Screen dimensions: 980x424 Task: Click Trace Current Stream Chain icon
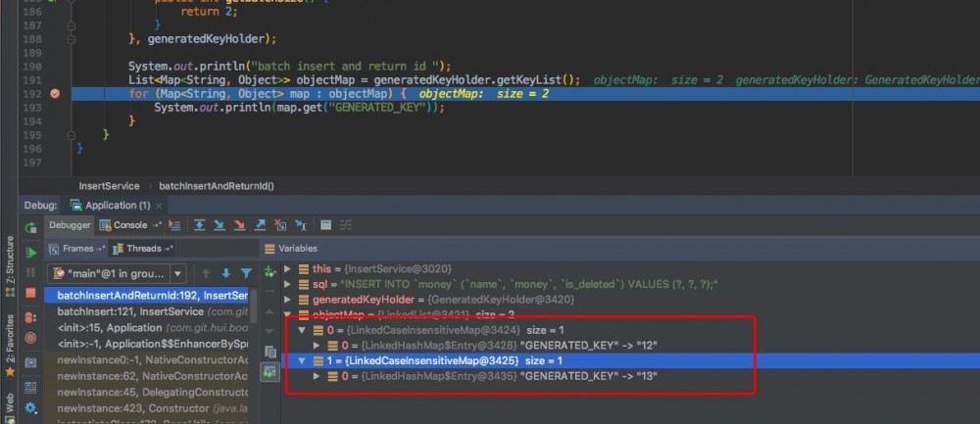(346, 225)
